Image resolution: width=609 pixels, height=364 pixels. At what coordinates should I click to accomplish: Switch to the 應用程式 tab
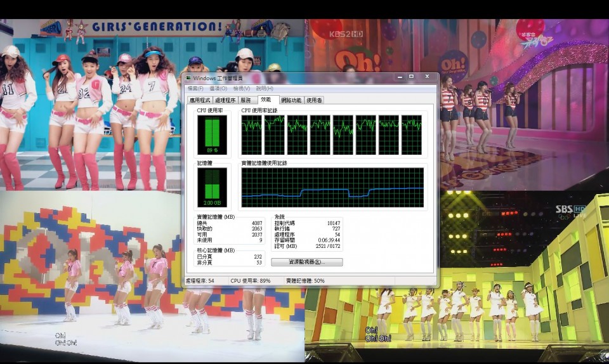tap(200, 100)
